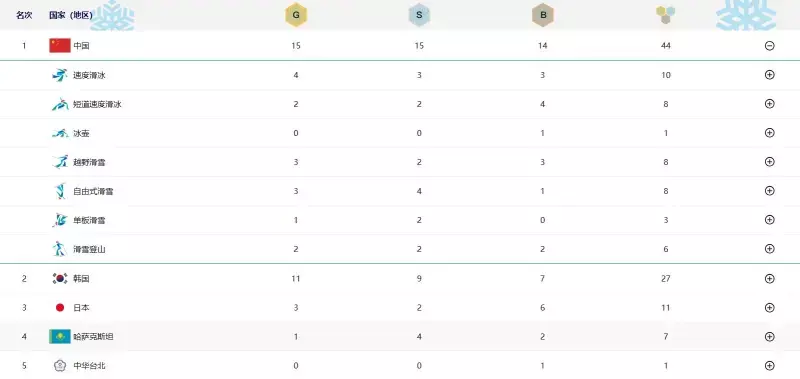Expand the 中华台北 row details
Screen dimensions: 800x379
tap(770, 365)
